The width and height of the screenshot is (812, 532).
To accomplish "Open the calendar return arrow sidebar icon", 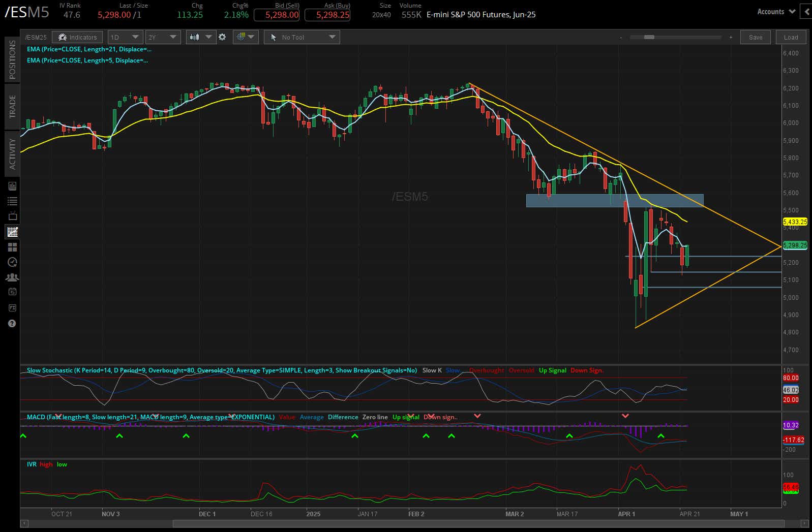I will click(x=12, y=292).
